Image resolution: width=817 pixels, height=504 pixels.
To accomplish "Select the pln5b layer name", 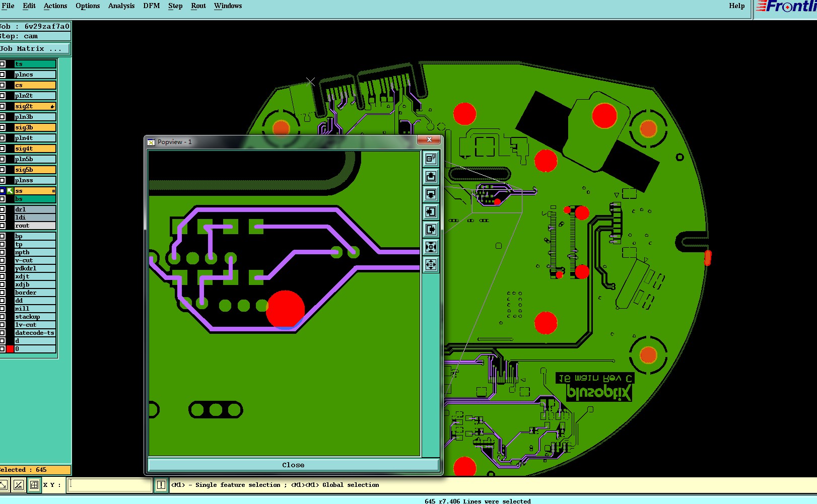I will click(x=35, y=159).
